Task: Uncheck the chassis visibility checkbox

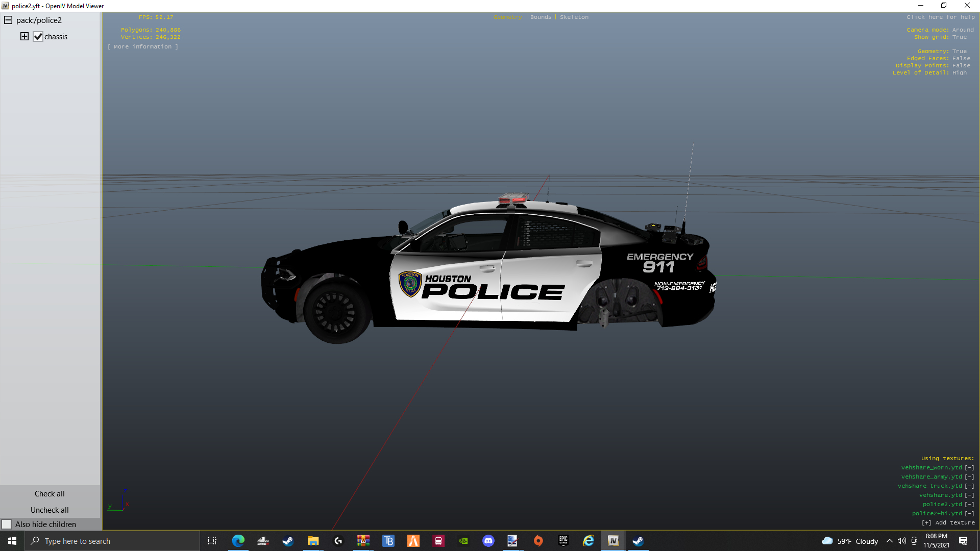Action: 38,37
